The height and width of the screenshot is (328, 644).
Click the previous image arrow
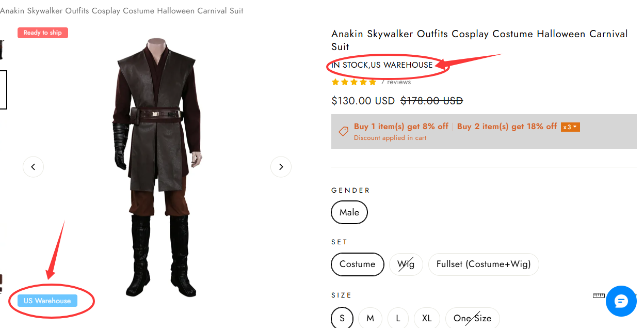pyautogui.click(x=33, y=167)
